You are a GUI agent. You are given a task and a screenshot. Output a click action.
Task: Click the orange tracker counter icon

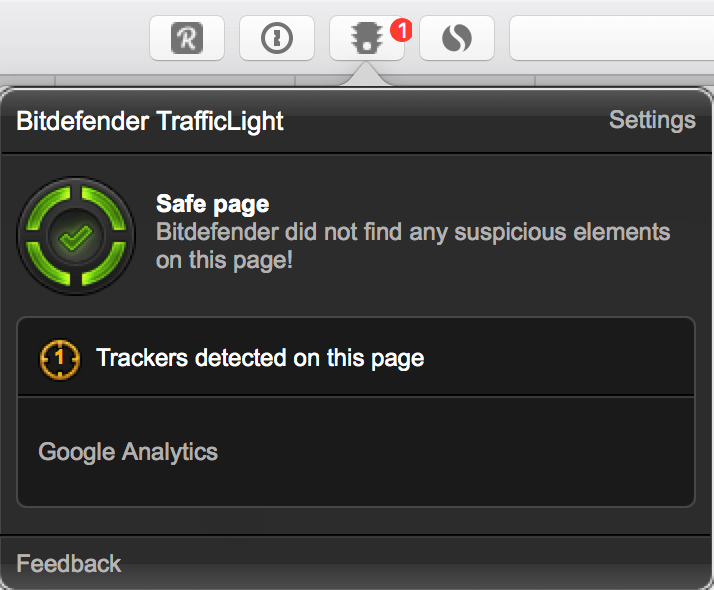click(59, 357)
